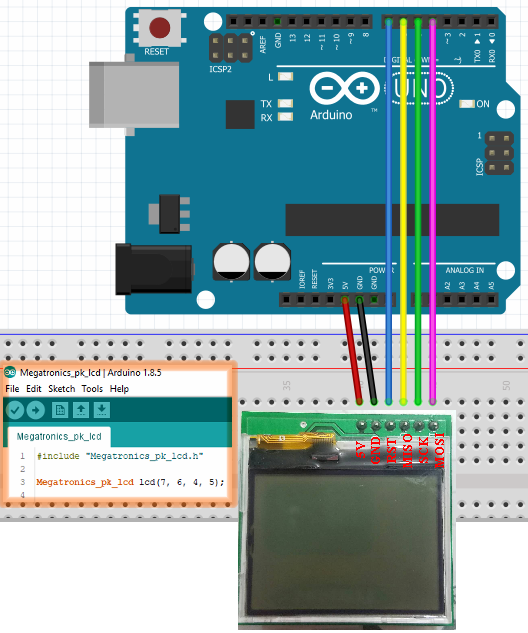This screenshot has height=633, width=528.
Task: Click the ICSP header pins near ON LED
Action: tap(499, 153)
